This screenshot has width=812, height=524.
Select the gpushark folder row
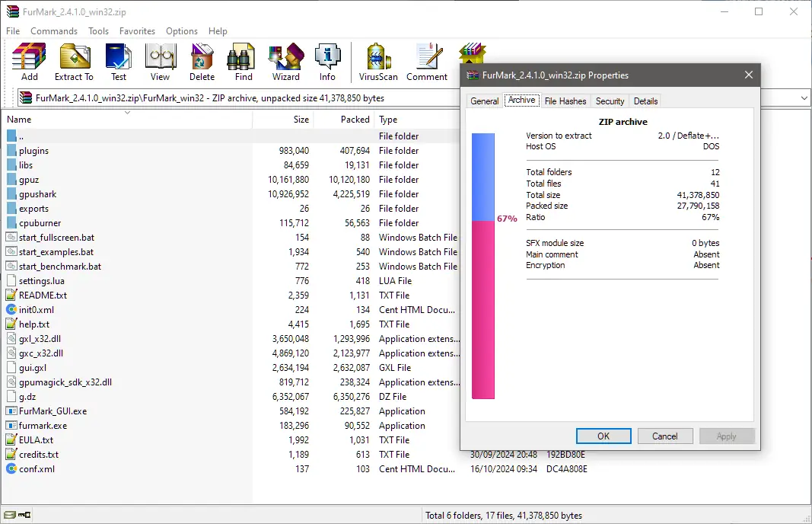[231, 194]
